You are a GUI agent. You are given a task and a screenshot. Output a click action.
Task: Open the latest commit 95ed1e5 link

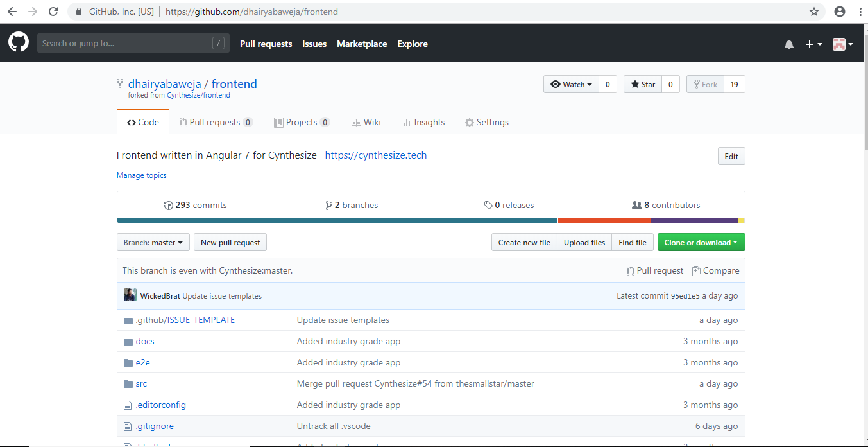(x=685, y=296)
